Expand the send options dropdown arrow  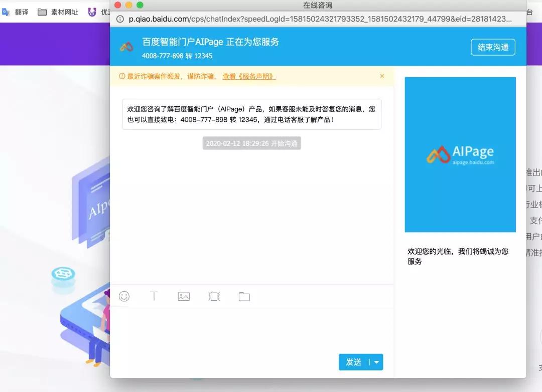(x=376, y=362)
